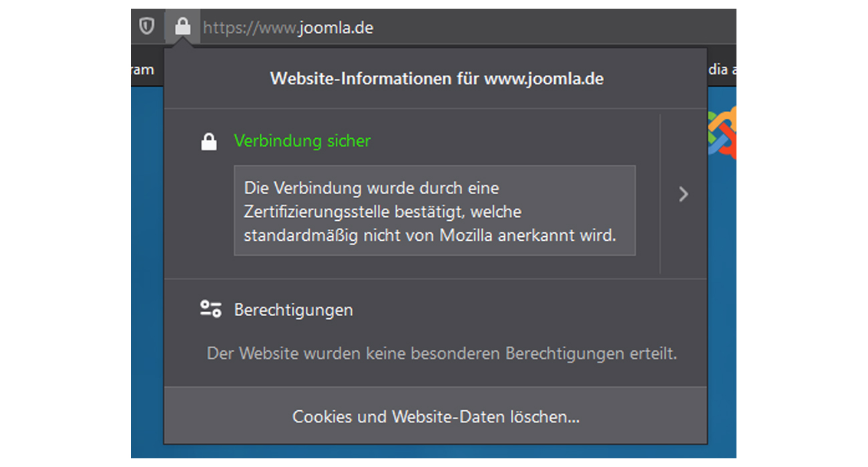
Task: Expand connection details with the right chevron
Action: coord(683,194)
